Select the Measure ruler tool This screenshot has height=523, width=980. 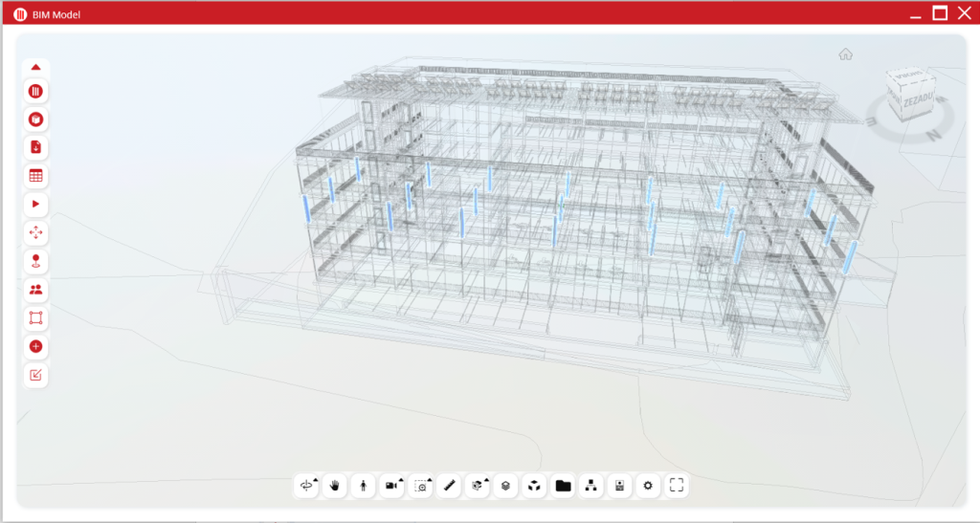pyautogui.click(x=449, y=486)
